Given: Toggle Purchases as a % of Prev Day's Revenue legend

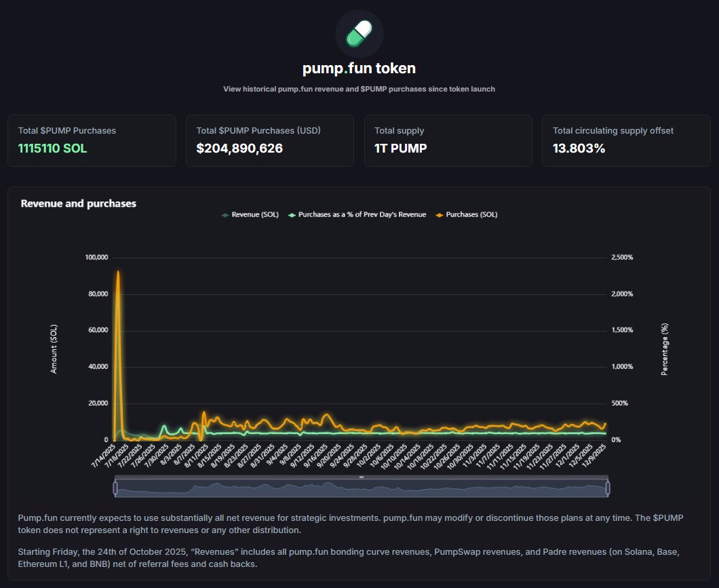Looking at the screenshot, I should click(x=357, y=214).
